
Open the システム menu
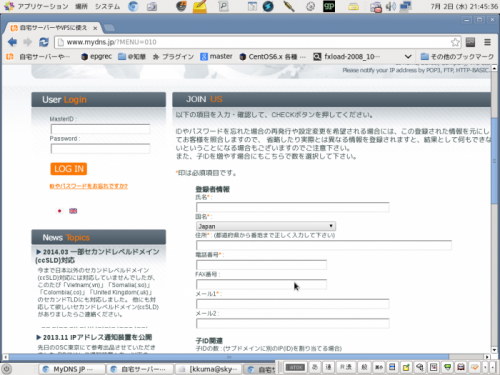pos(107,6)
